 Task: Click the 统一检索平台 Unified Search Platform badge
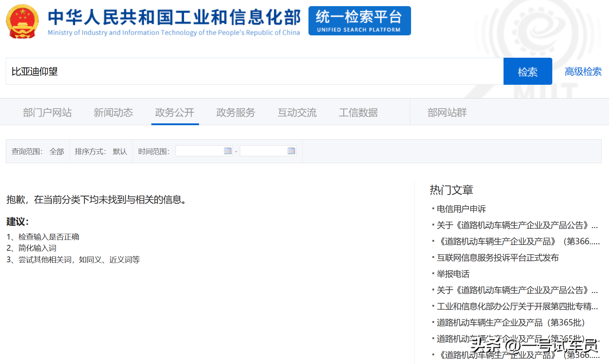[359, 21]
